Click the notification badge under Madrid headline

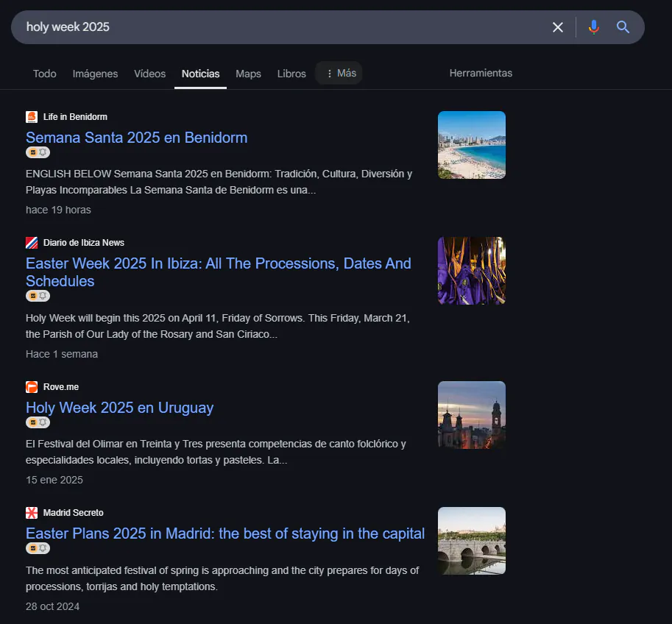(38, 548)
